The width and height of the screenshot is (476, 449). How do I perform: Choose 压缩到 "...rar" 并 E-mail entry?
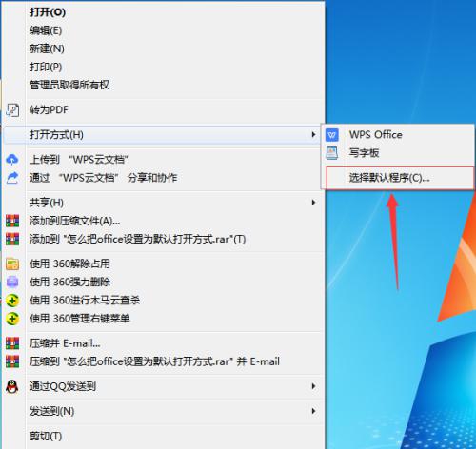tap(163, 361)
